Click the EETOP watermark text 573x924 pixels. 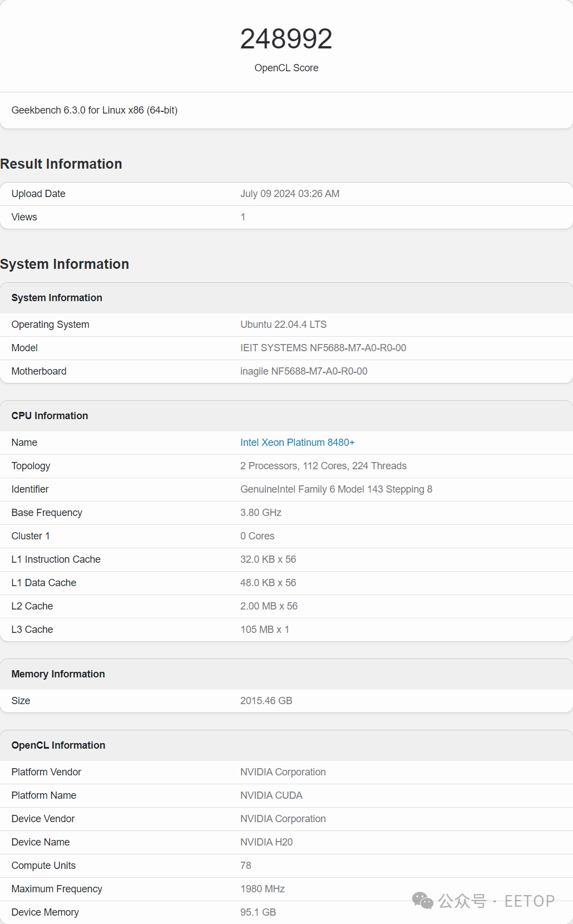(x=529, y=901)
